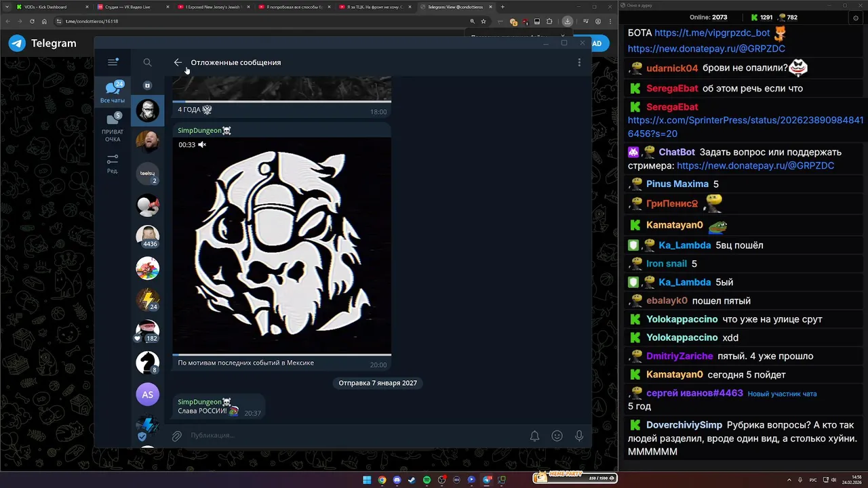This screenshot has height=488, width=868.
Task: Open Chrome from the taskbar
Action: point(382,480)
